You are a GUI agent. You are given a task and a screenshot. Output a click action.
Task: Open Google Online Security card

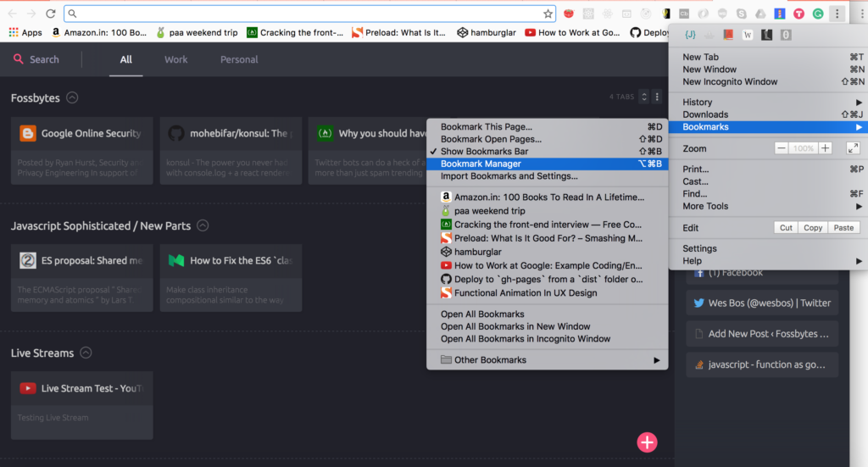(82, 151)
